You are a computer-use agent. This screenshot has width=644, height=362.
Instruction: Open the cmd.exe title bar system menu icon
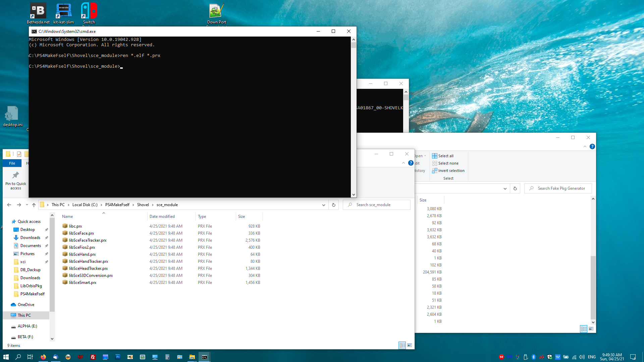pos(34,31)
